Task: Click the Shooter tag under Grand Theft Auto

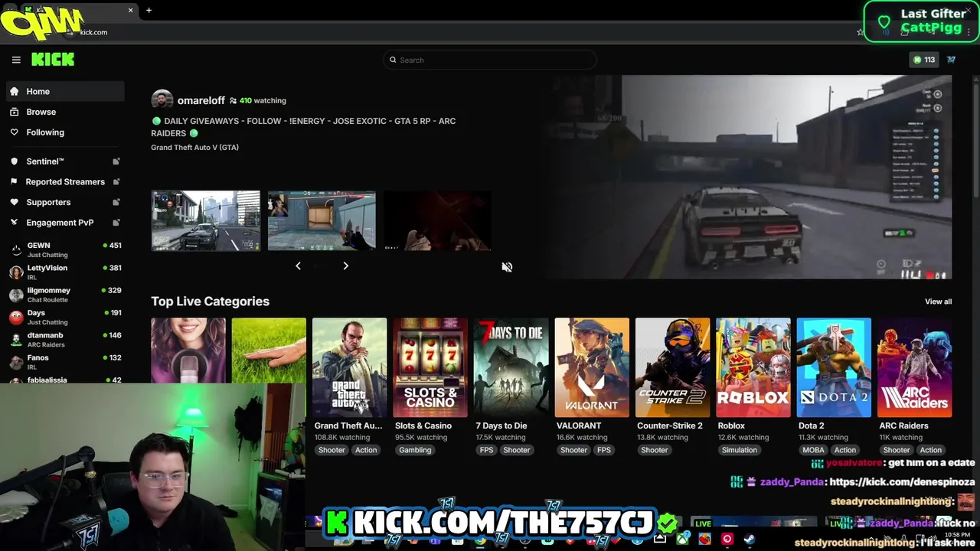Action: 332,450
